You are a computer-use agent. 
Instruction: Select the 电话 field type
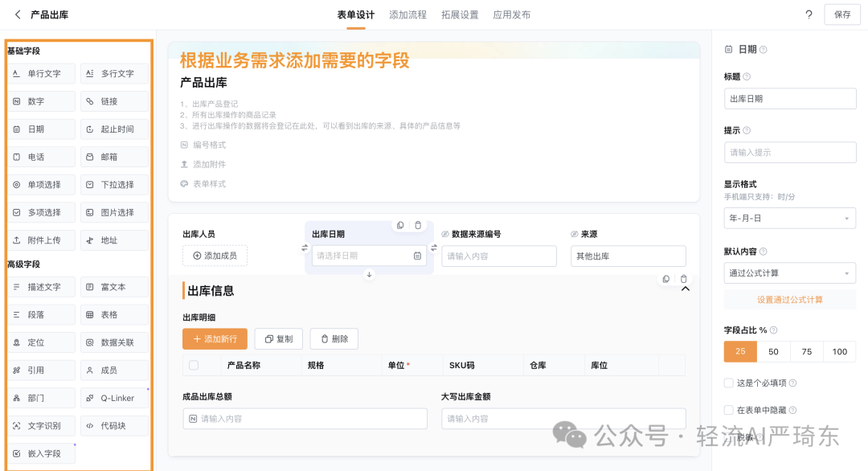41,157
